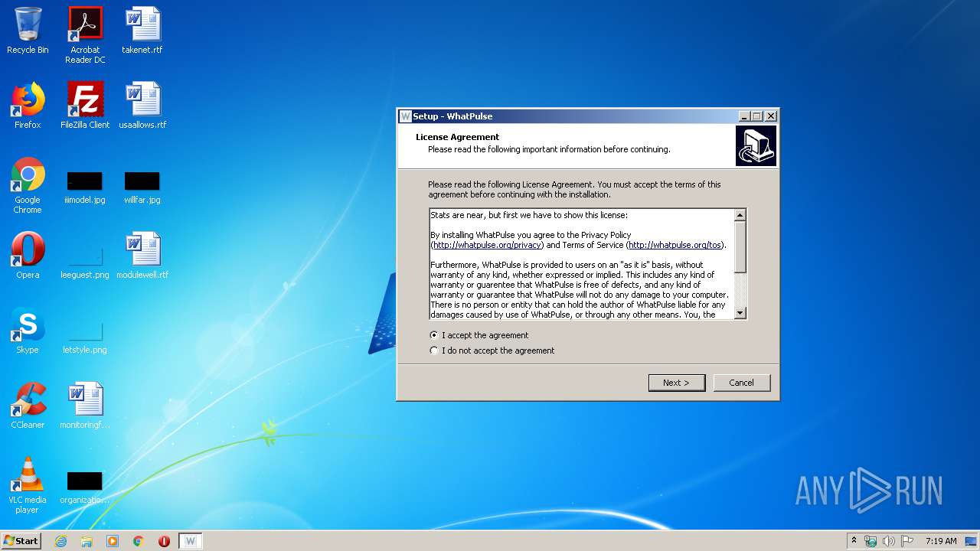Viewport: 980px width, 551px height.
Task: Click the network tray icon
Action: click(x=871, y=541)
